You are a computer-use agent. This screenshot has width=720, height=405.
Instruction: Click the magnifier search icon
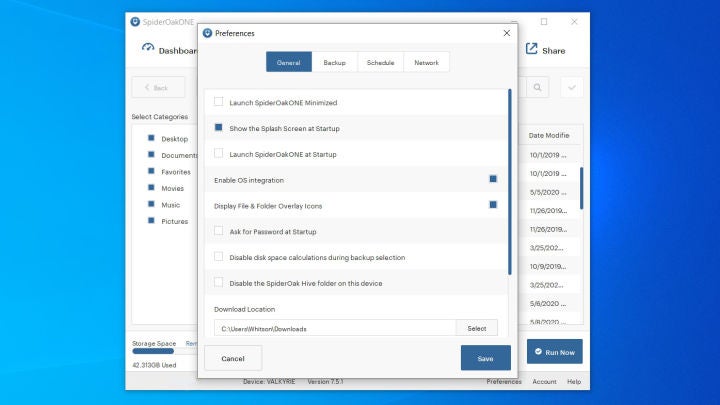tap(538, 88)
